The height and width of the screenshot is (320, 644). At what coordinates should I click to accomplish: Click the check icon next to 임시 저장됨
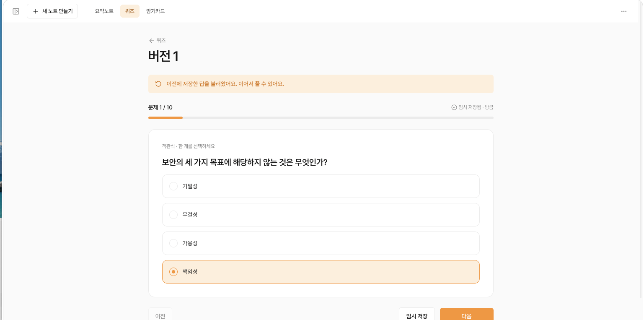[454, 107]
